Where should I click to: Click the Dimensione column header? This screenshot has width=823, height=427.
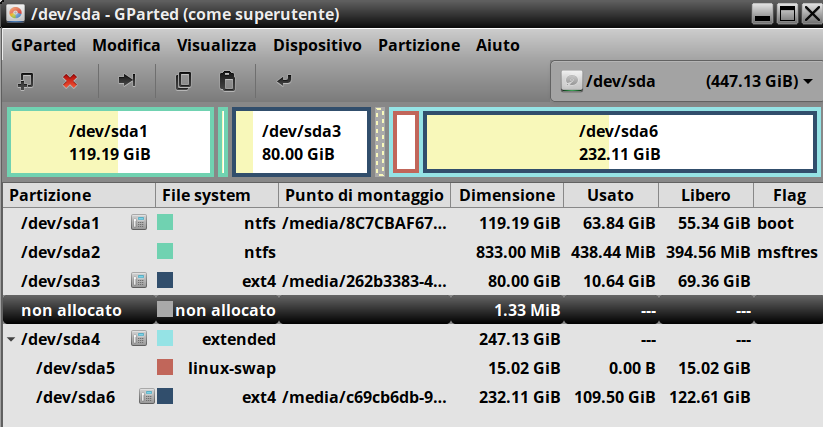(507, 196)
